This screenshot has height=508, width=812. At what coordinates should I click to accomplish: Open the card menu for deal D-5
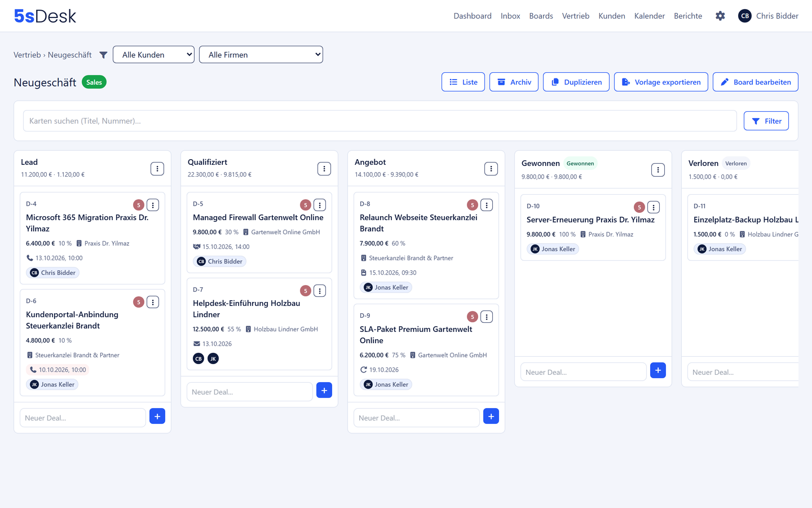(320, 205)
